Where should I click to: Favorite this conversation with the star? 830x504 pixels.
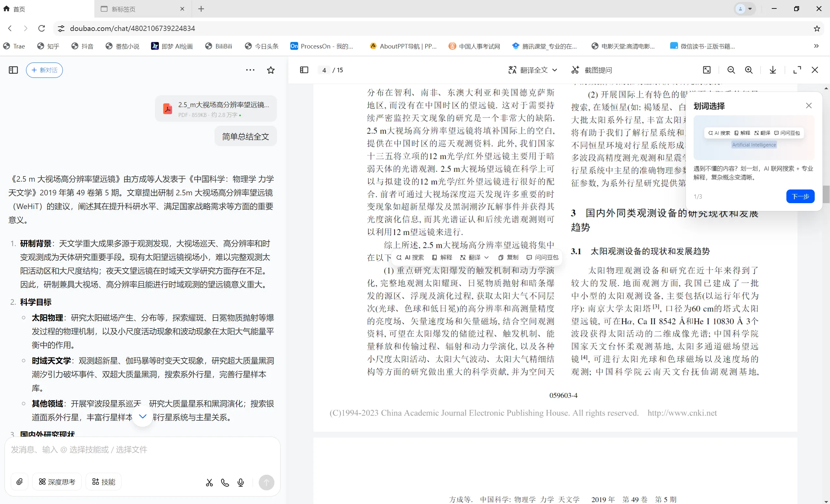click(x=270, y=70)
